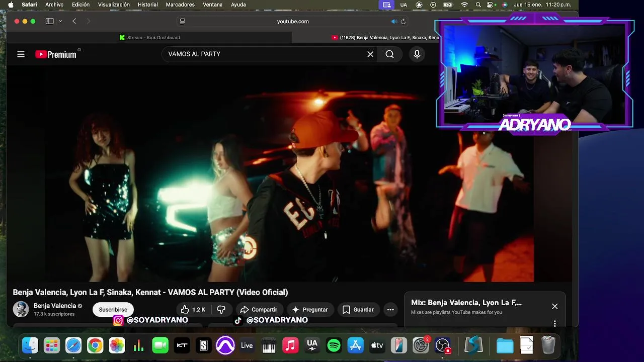Mute the tab audio speaker icon

pyautogui.click(x=394, y=21)
